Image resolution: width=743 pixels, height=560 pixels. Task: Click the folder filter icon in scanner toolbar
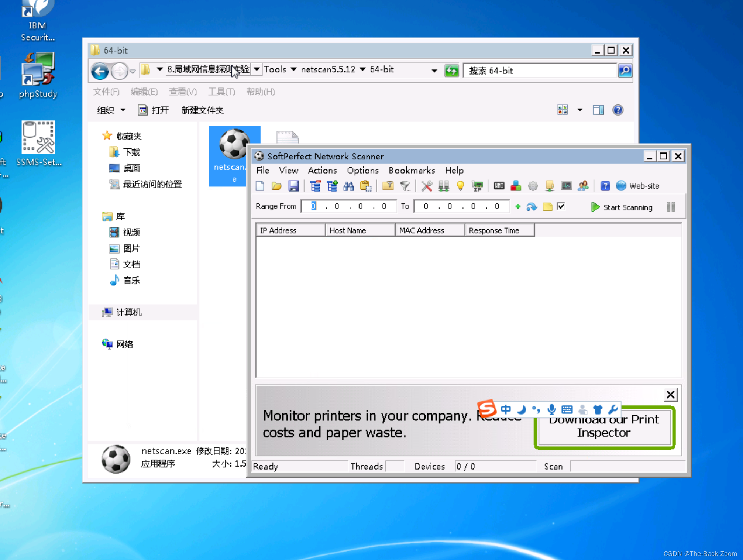(388, 186)
